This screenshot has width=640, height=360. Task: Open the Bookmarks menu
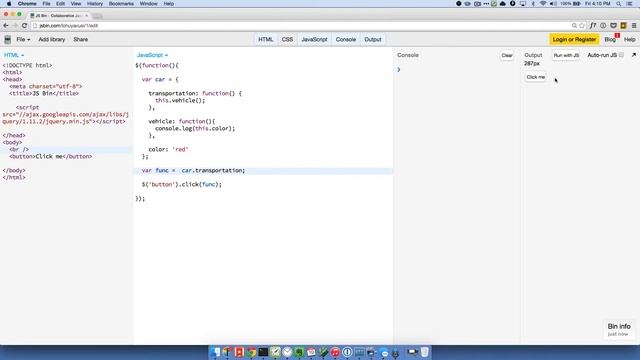tap(121, 4)
